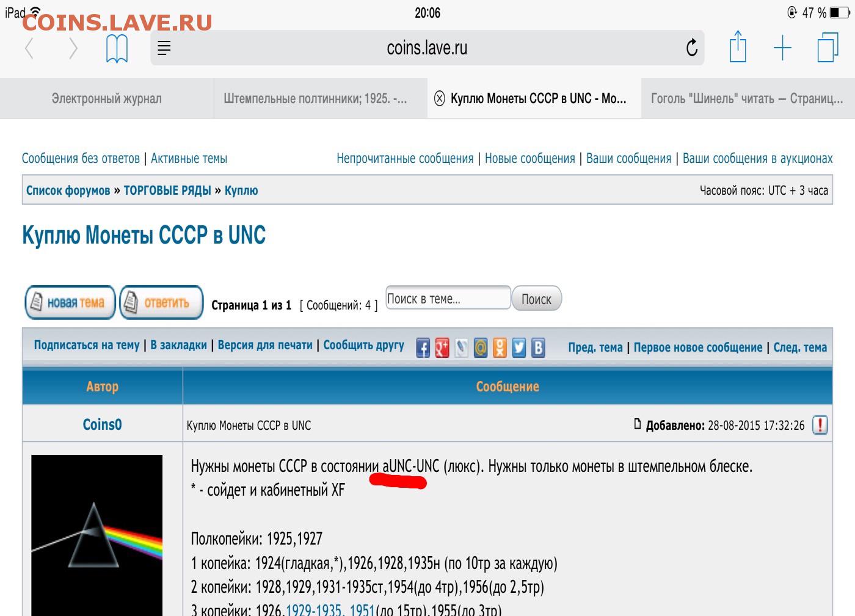
Task: Go to 'След. тема'
Action: tap(800, 347)
